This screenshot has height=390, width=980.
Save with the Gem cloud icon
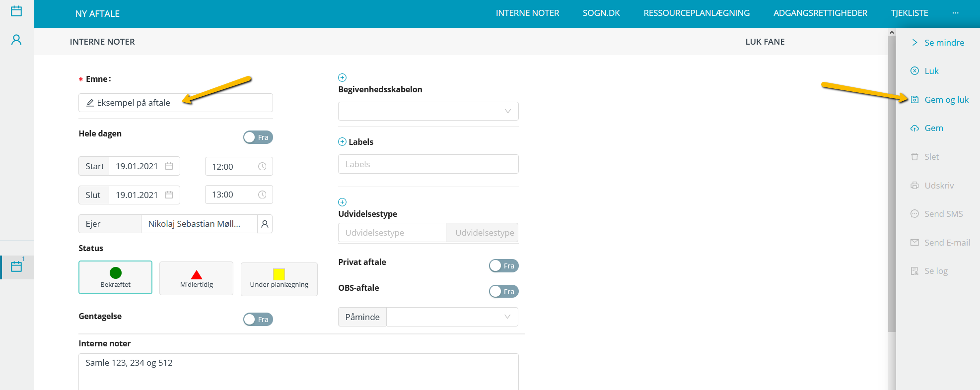(914, 128)
